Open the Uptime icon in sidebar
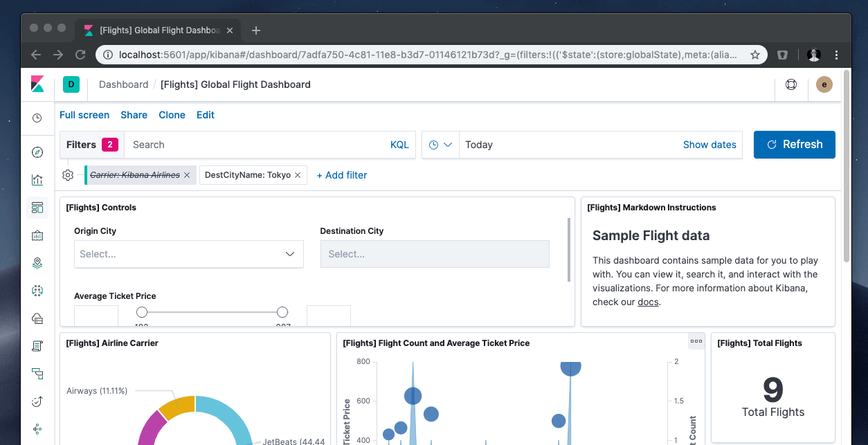 click(x=37, y=401)
